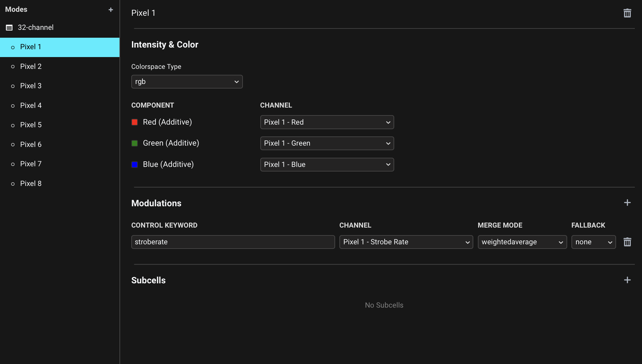
Task: Select Pixel 1 in the sidebar
Action: [60, 47]
